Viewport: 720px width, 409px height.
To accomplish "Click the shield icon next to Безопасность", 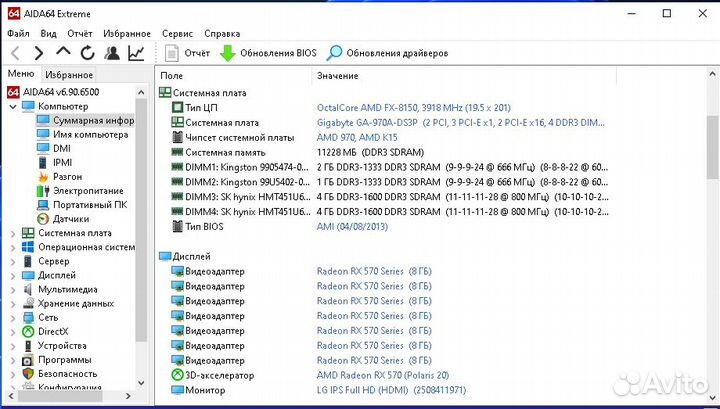I will pos(28,374).
